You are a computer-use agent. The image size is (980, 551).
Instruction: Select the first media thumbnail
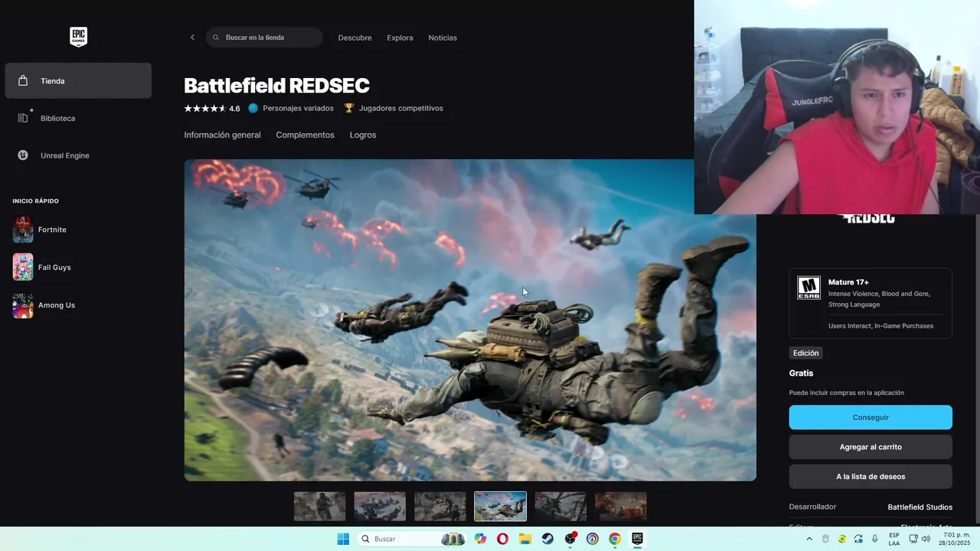[319, 507]
